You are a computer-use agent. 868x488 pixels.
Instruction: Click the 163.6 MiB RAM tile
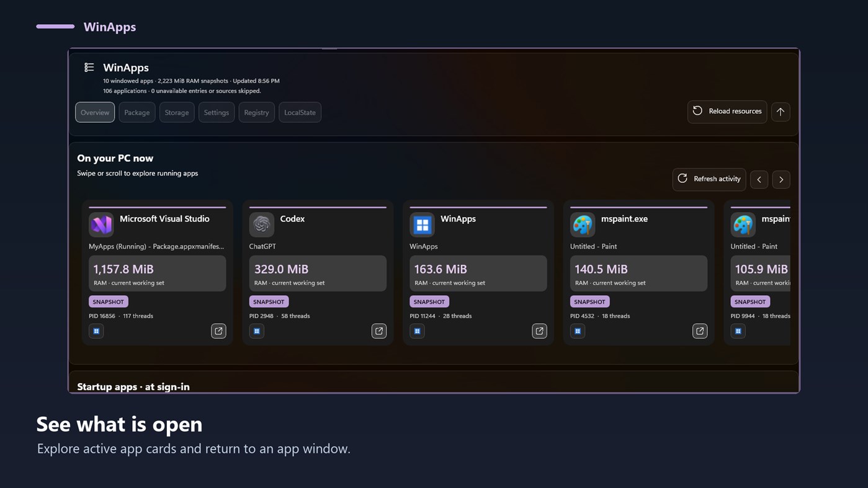point(478,273)
